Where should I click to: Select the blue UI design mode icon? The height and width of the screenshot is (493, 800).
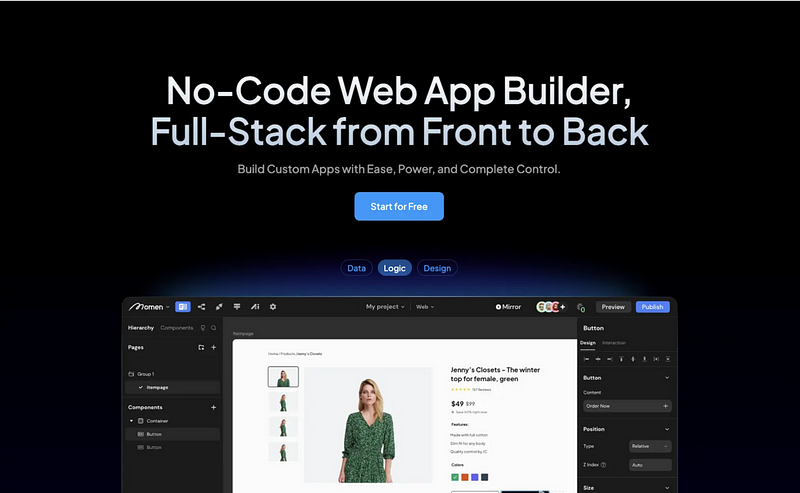183,307
